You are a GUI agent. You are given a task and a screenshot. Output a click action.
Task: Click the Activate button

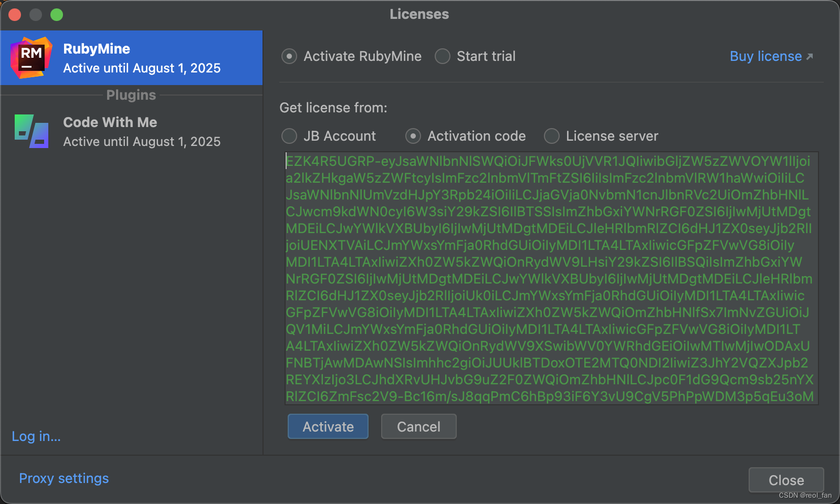tap(328, 426)
